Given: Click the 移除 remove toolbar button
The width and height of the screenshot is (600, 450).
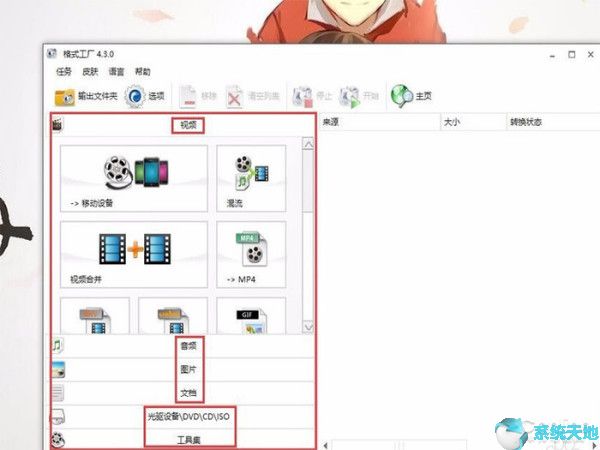Looking at the screenshot, I should 198,96.
